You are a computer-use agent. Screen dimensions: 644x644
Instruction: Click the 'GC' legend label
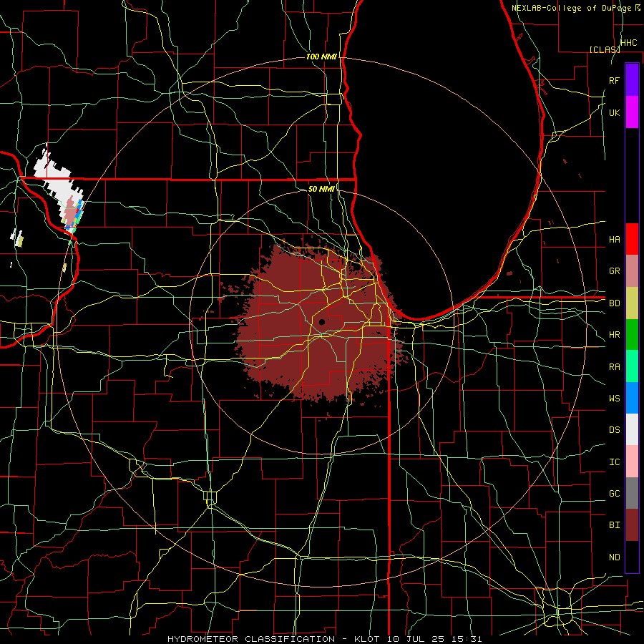[614, 493]
